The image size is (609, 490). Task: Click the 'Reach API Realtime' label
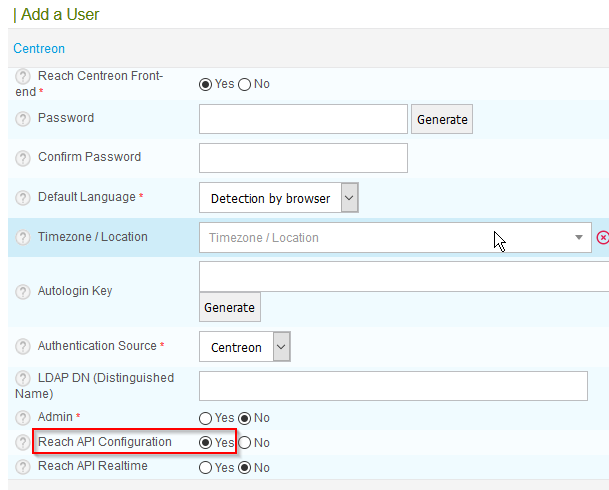pos(93,466)
